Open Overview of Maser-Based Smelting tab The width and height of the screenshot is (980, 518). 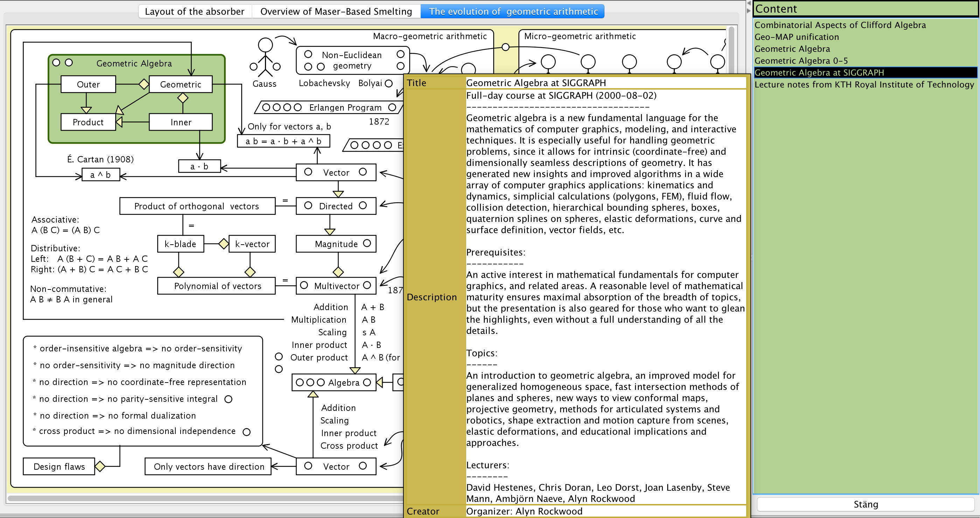tap(336, 12)
